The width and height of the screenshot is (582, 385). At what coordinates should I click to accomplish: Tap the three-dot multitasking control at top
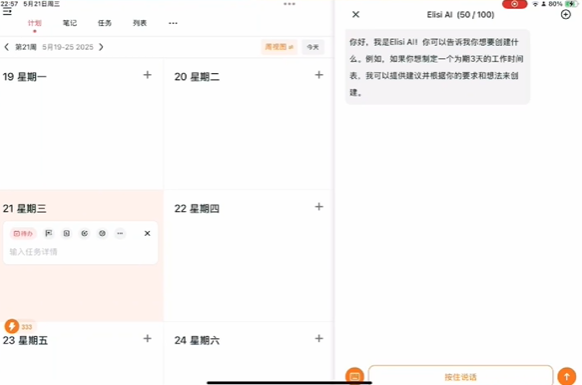pos(290,4)
